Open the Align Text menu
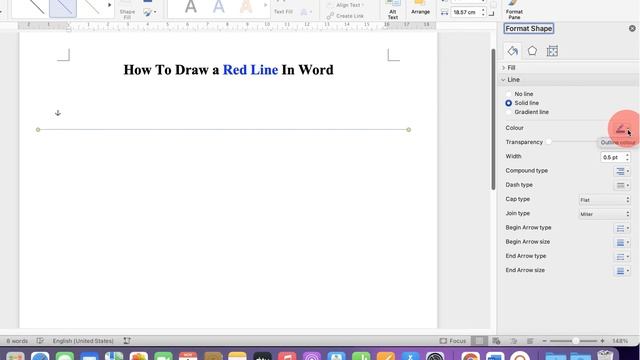The width and height of the screenshot is (640, 360). [346, 5]
